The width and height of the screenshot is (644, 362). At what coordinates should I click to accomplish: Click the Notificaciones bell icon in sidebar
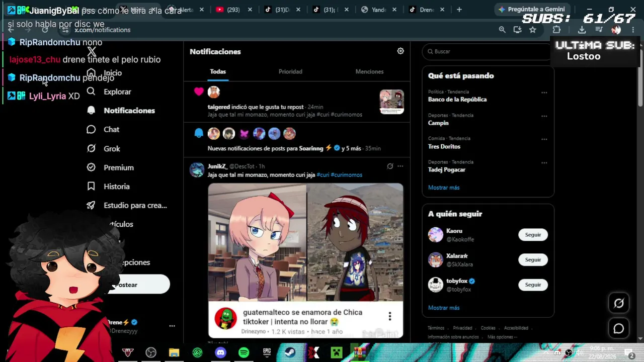(x=91, y=111)
